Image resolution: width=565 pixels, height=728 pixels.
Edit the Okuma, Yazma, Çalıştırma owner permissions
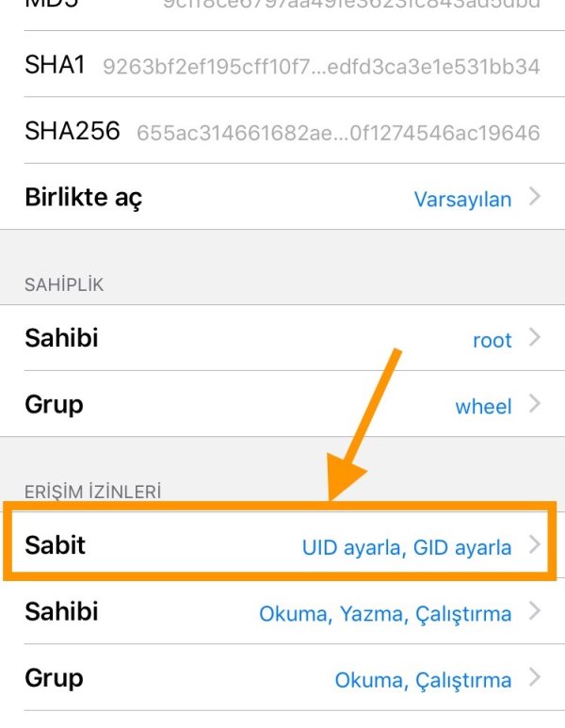click(385, 614)
